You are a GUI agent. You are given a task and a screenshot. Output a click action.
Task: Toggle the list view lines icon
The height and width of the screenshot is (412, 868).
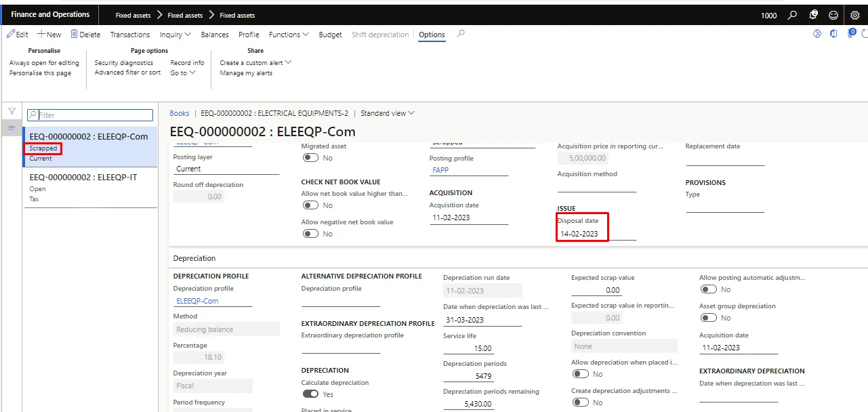[12, 128]
